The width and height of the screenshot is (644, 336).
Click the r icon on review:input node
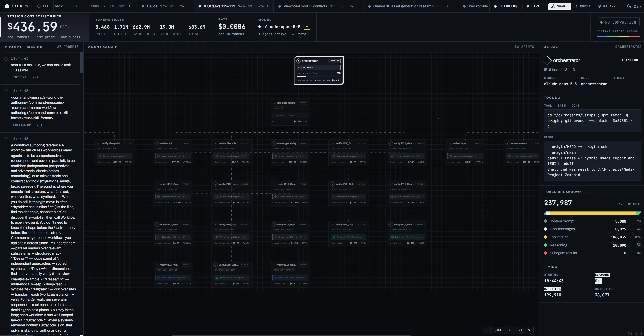[449, 143]
